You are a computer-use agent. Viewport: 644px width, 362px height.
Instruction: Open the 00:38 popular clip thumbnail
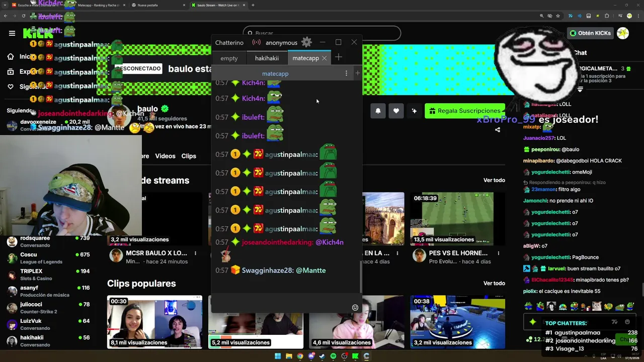(x=457, y=322)
